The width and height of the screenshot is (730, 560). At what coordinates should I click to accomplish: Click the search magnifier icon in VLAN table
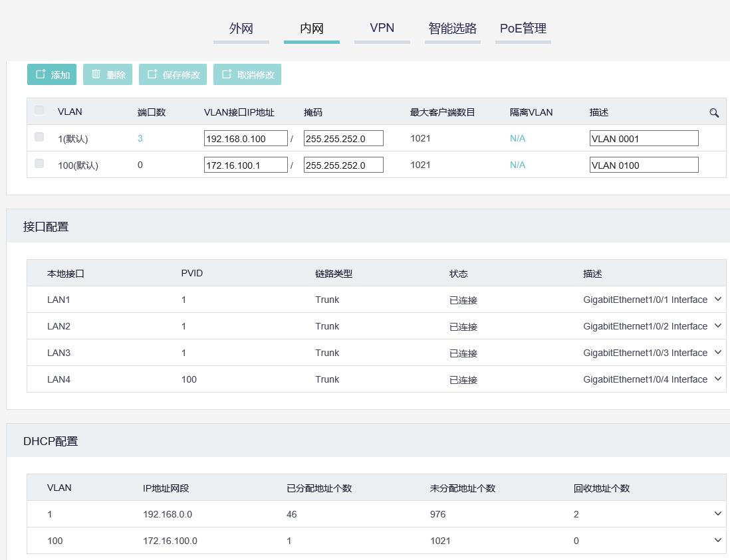(x=714, y=113)
